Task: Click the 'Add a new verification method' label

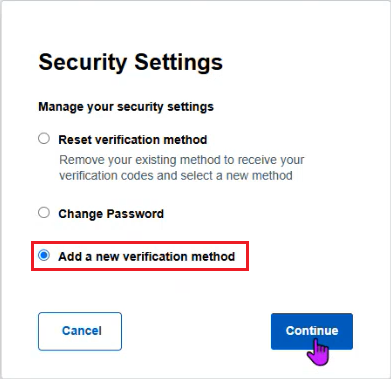Action: pyautogui.click(x=147, y=257)
